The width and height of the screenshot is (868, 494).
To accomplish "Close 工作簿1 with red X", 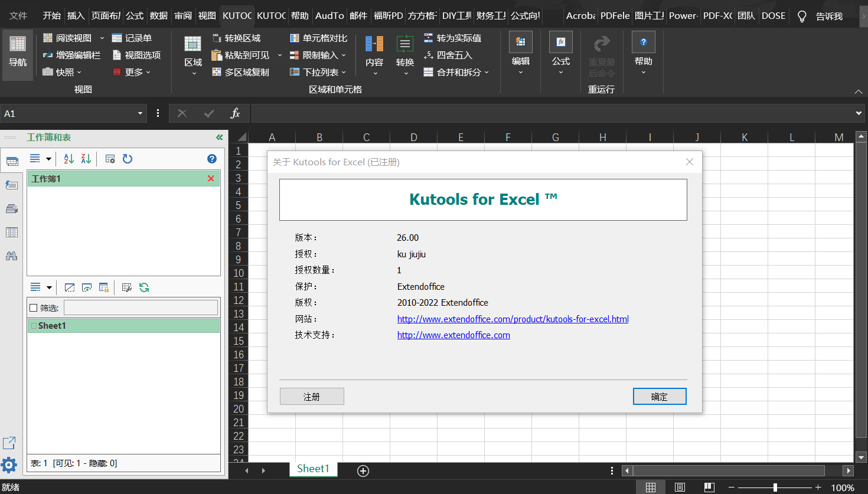I will click(211, 178).
